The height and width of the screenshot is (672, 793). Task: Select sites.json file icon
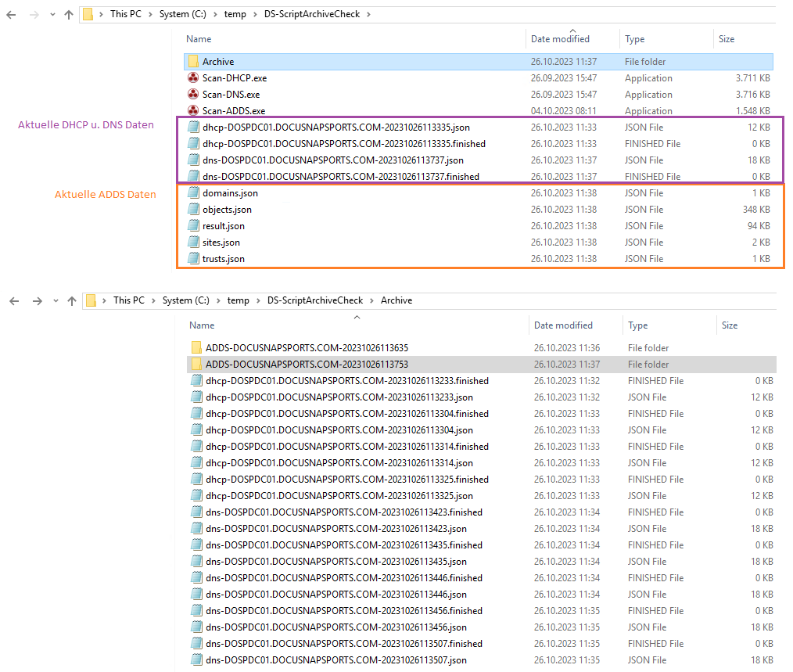193,242
